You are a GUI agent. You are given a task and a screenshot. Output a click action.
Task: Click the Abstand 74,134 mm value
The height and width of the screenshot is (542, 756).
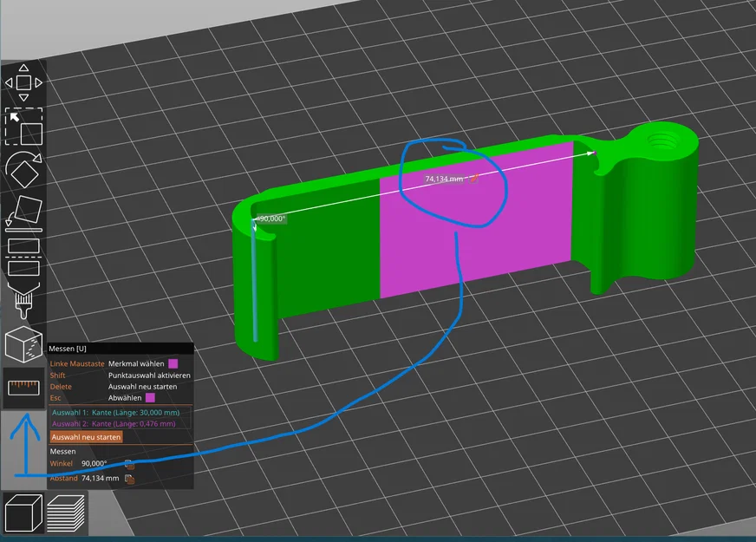point(100,478)
